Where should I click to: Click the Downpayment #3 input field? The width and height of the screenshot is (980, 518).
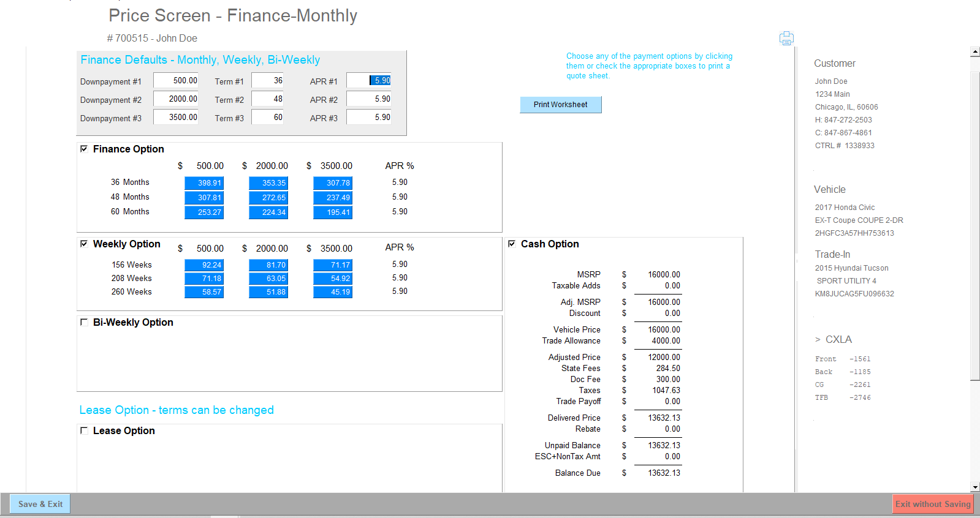pyautogui.click(x=176, y=118)
